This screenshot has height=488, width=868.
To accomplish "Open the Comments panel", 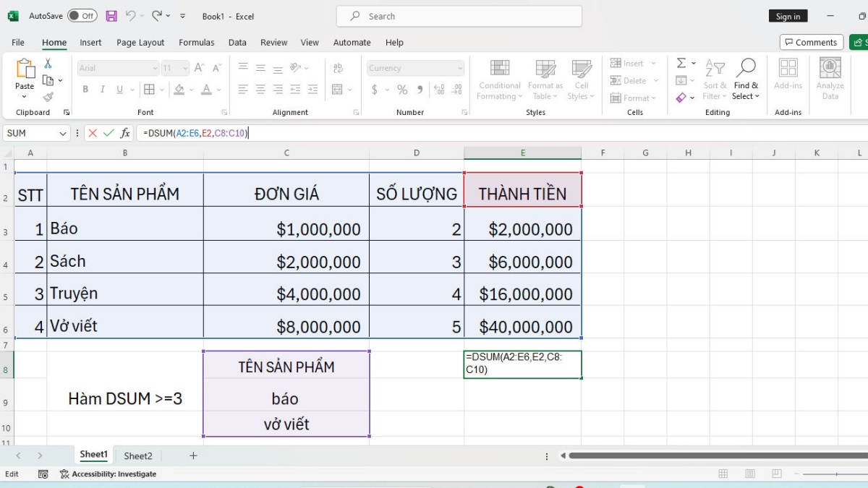I will pyautogui.click(x=811, y=41).
